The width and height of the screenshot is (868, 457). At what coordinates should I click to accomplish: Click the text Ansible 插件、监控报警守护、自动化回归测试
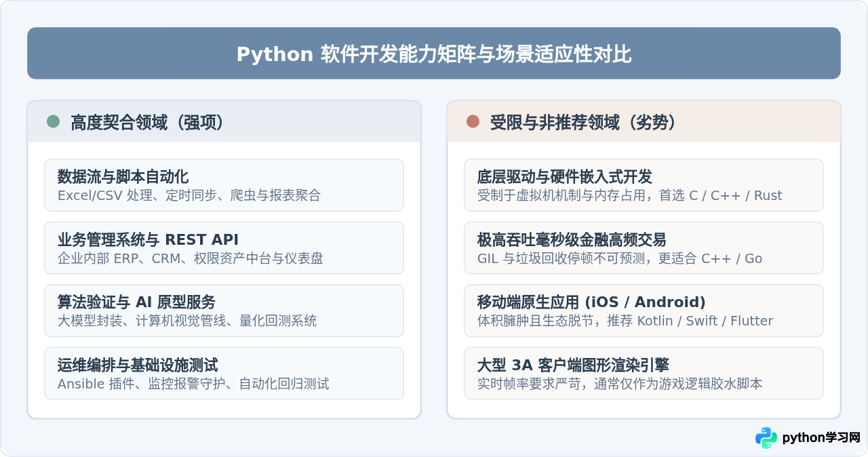(193, 384)
